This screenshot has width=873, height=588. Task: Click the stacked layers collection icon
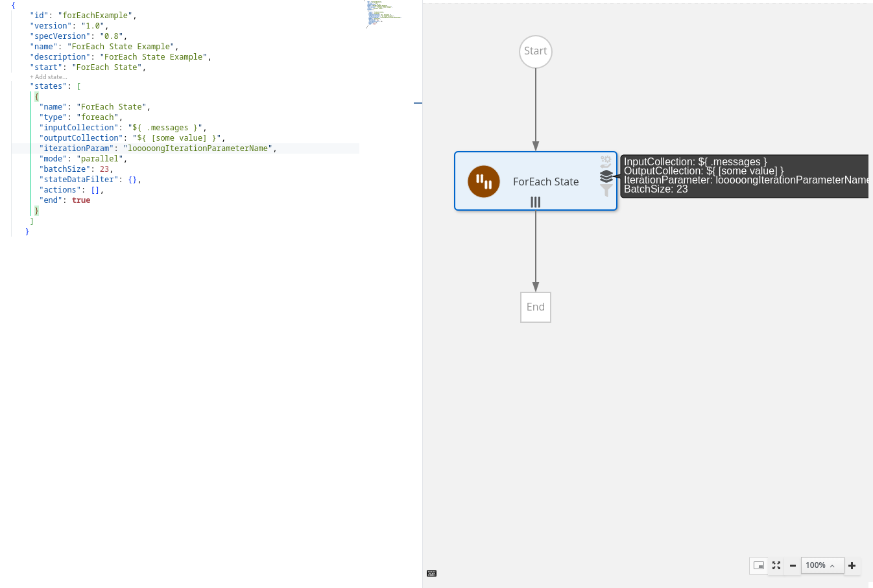606,176
